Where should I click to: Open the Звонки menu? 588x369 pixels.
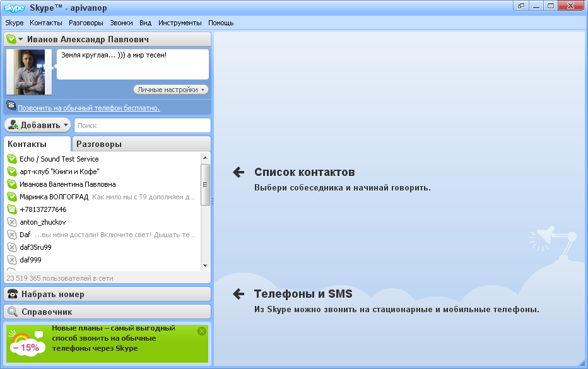coord(121,23)
